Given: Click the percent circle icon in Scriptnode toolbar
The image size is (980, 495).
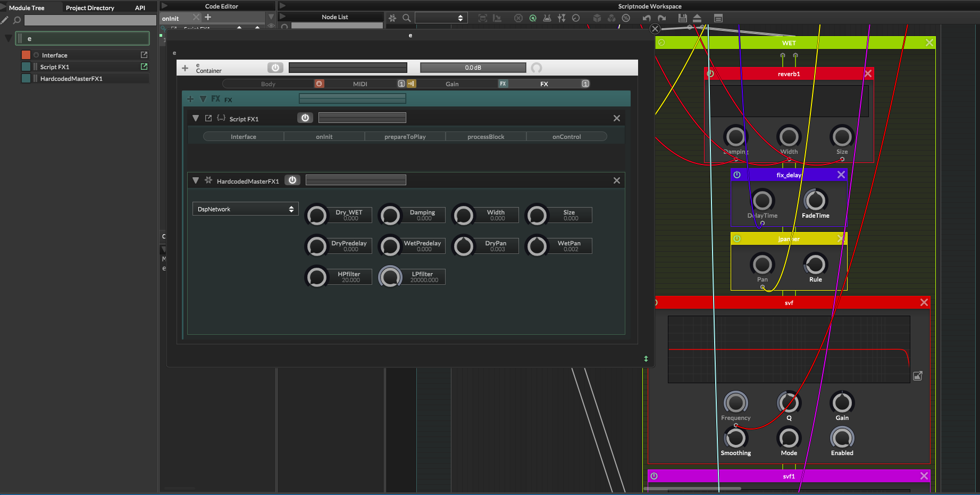Looking at the screenshot, I should coord(626,18).
